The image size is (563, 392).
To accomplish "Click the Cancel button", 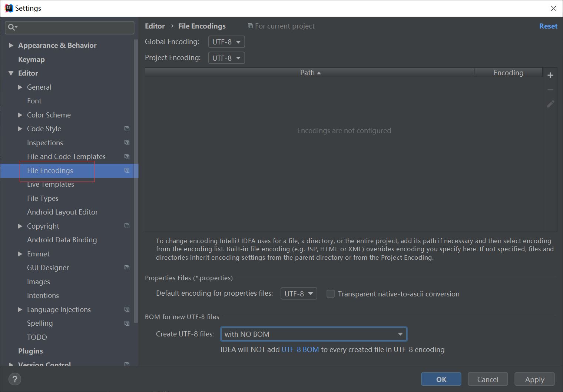I will (488, 379).
